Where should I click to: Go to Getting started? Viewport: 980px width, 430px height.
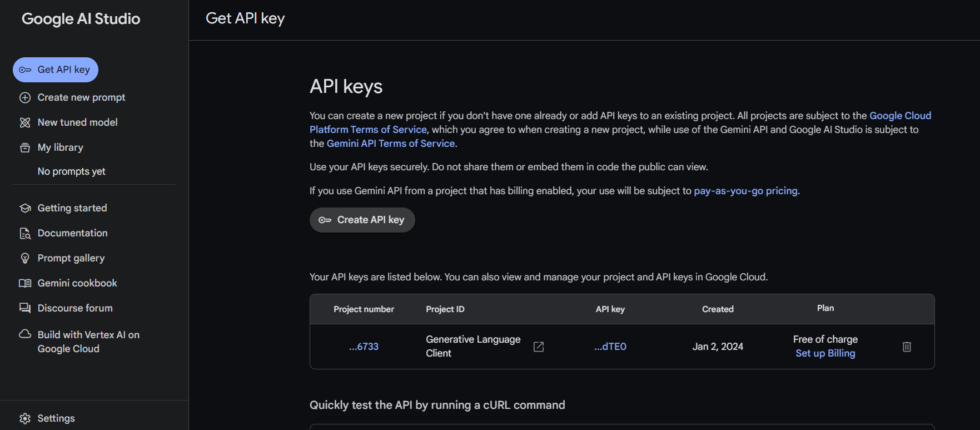point(72,208)
